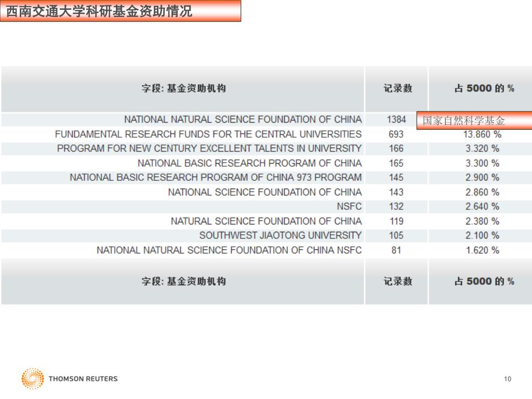The image size is (532, 399).
Task: Select NATIONAL BASIC RESEARCH PROGRAM OF CHINA, 165 records
Action: click(250, 163)
